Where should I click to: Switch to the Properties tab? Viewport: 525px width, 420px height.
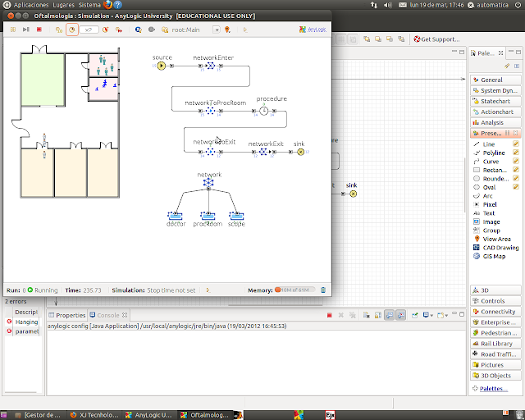(67, 315)
